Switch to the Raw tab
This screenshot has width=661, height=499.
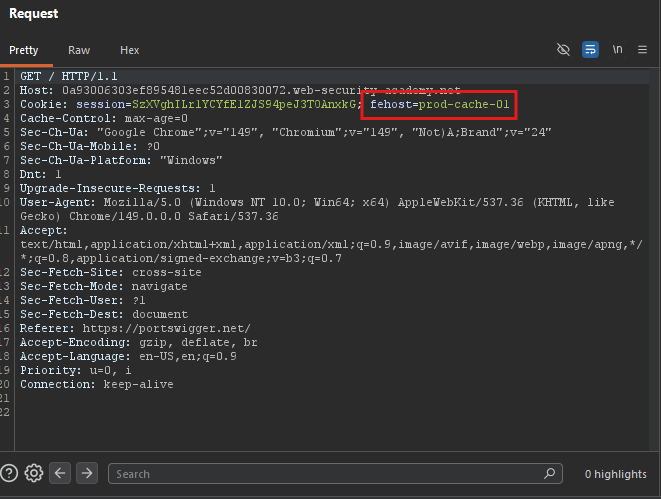79,50
